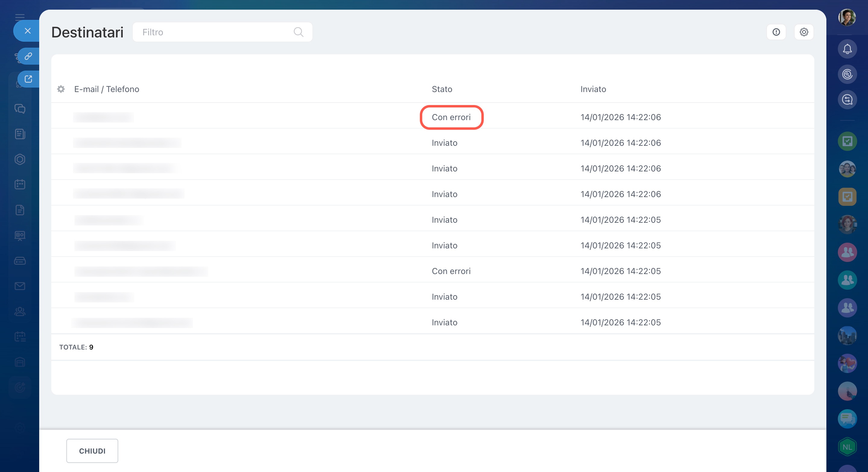Screen dimensions: 868x472
Task: Sort by the Inviato column header
Action: [593, 89]
